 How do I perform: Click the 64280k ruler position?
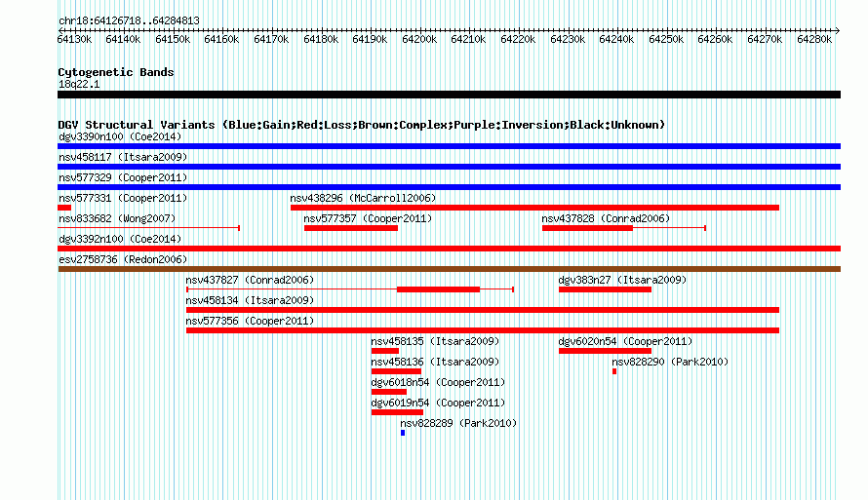pos(814,39)
